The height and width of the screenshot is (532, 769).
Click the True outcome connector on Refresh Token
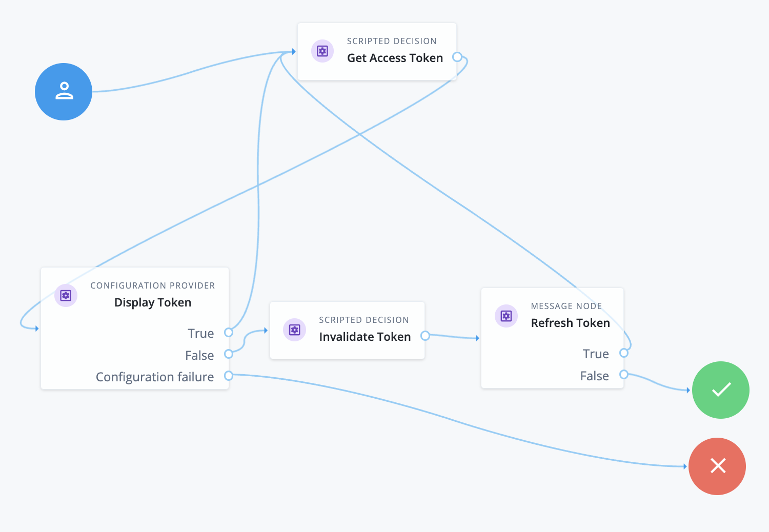[x=624, y=353]
